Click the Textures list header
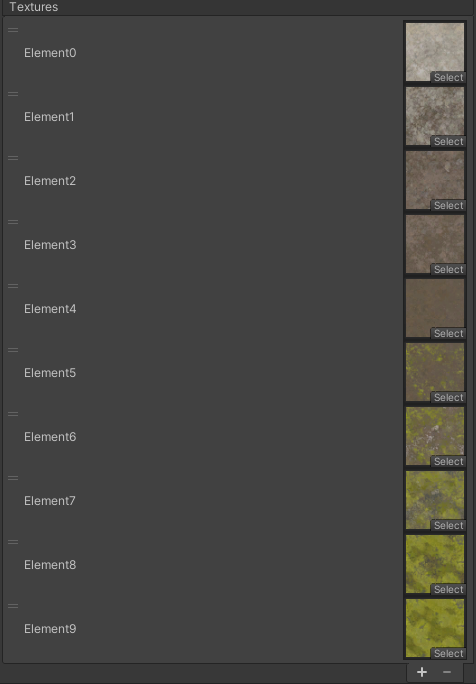 pos(34,7)
